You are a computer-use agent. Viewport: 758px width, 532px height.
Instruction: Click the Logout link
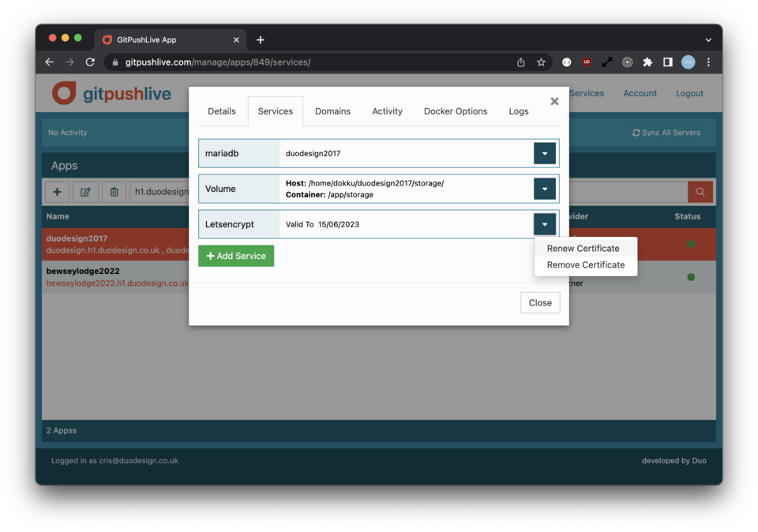(689, 93)
